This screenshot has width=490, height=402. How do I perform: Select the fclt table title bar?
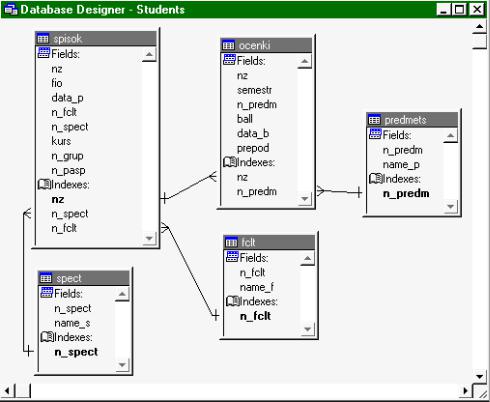(269, 242)
